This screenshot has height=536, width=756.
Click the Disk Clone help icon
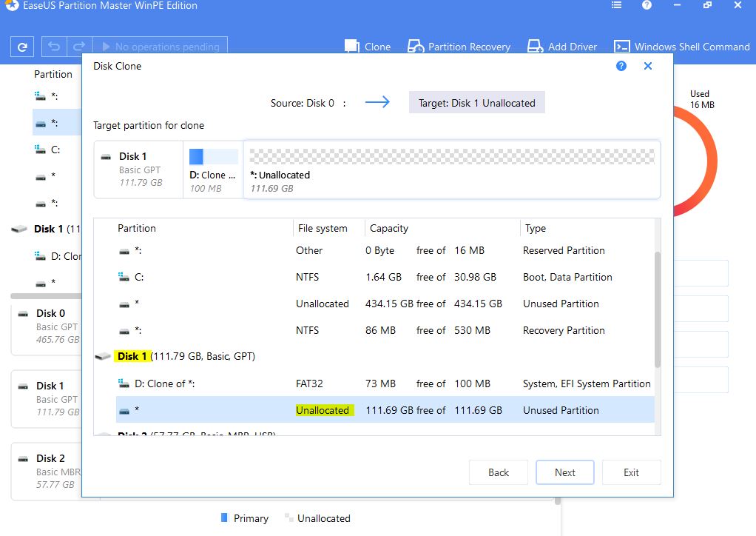tap(621, 66)
